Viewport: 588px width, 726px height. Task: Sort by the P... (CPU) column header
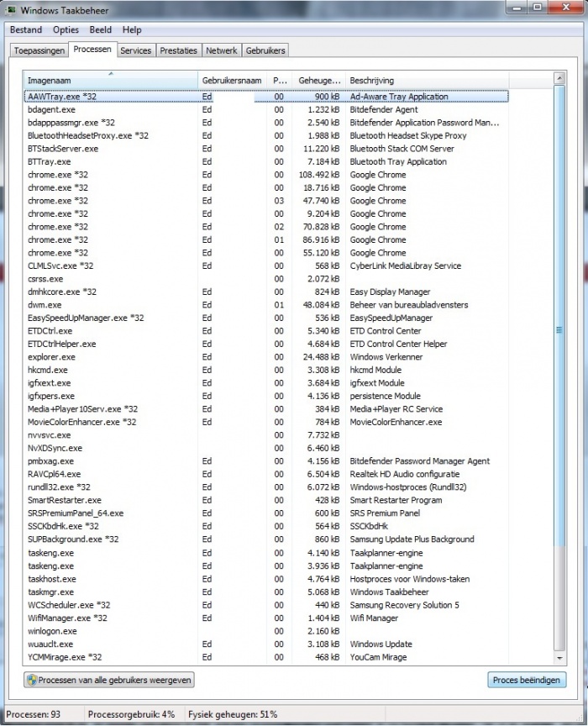pyautogui.click(x=279, y=80)
